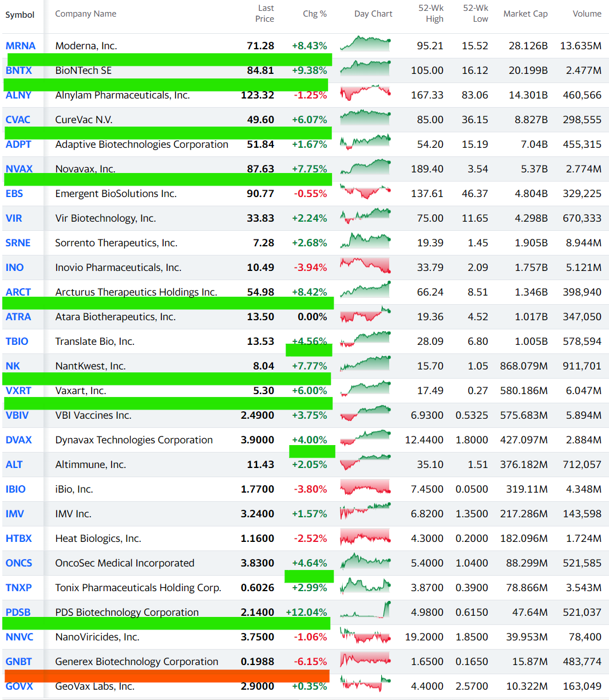Screen dimensions: 609x700
Task: View Heat Biologics day chart sparkline
Action: (366, 537)
